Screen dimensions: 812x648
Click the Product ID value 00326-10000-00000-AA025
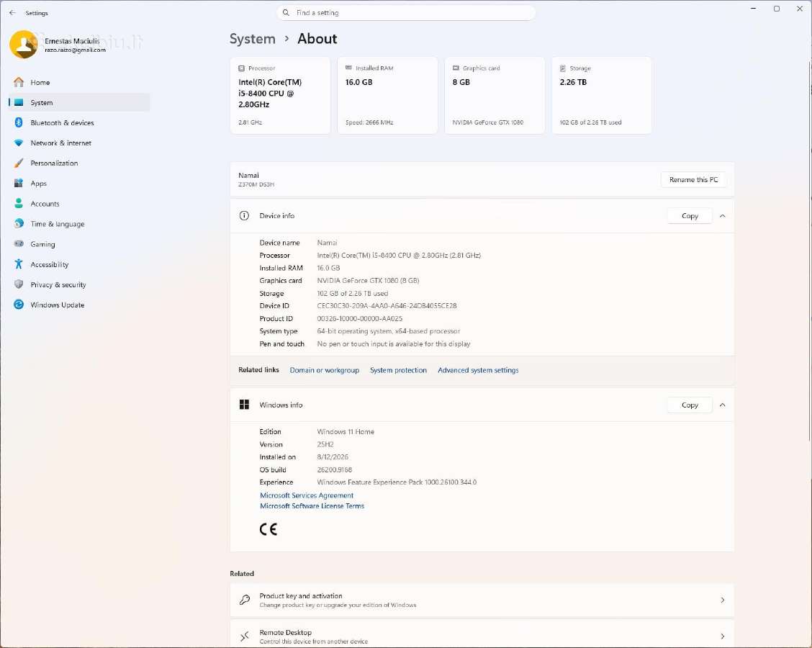[x=359, y=318]
